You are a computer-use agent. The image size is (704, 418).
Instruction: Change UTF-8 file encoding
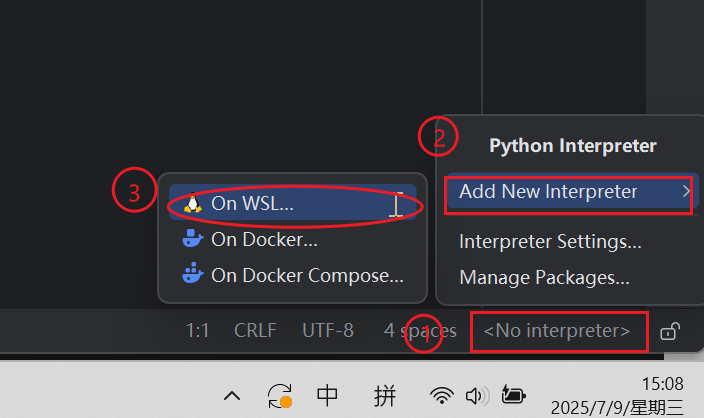(x=327, y=331)
